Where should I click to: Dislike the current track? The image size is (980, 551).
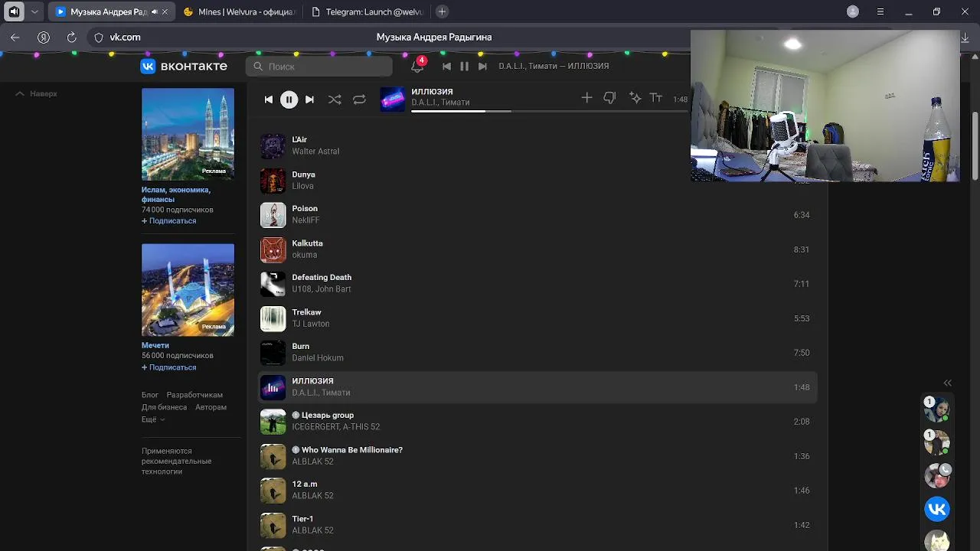609,98
